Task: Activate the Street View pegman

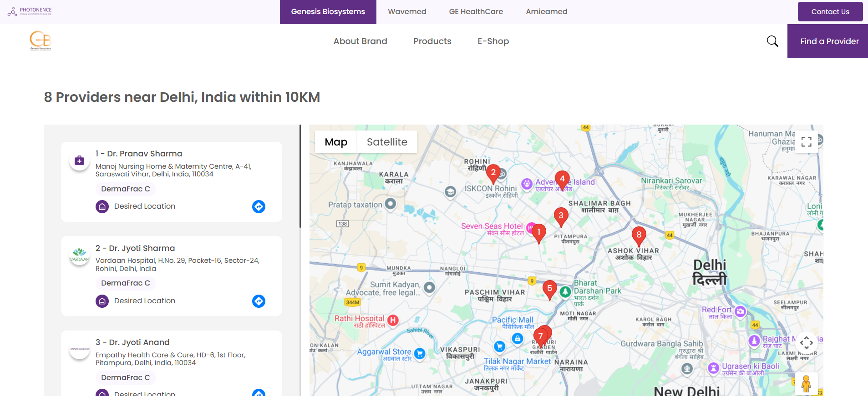Action: (806, 384)
